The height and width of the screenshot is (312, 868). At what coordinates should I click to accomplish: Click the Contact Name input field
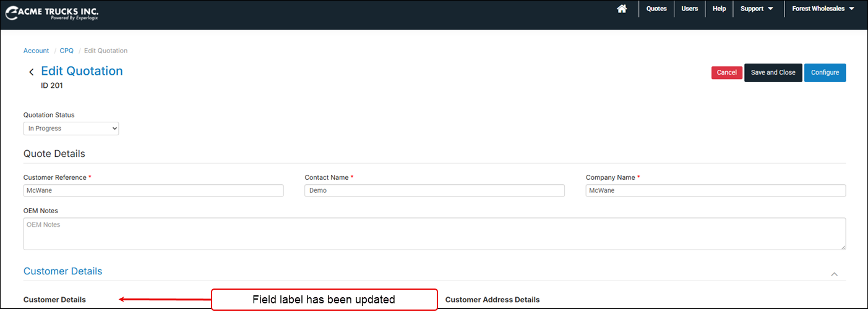point(434,191)
